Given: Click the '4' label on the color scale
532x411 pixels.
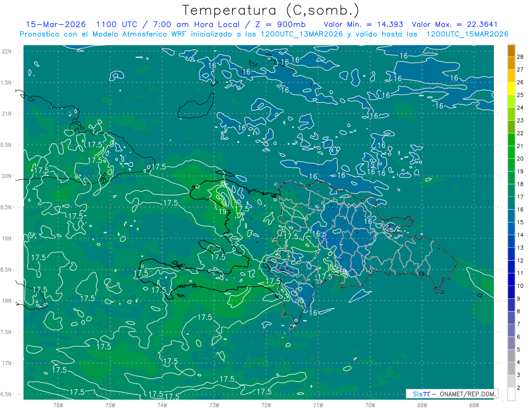Looking at the screenshot, I should coord(519,362).
